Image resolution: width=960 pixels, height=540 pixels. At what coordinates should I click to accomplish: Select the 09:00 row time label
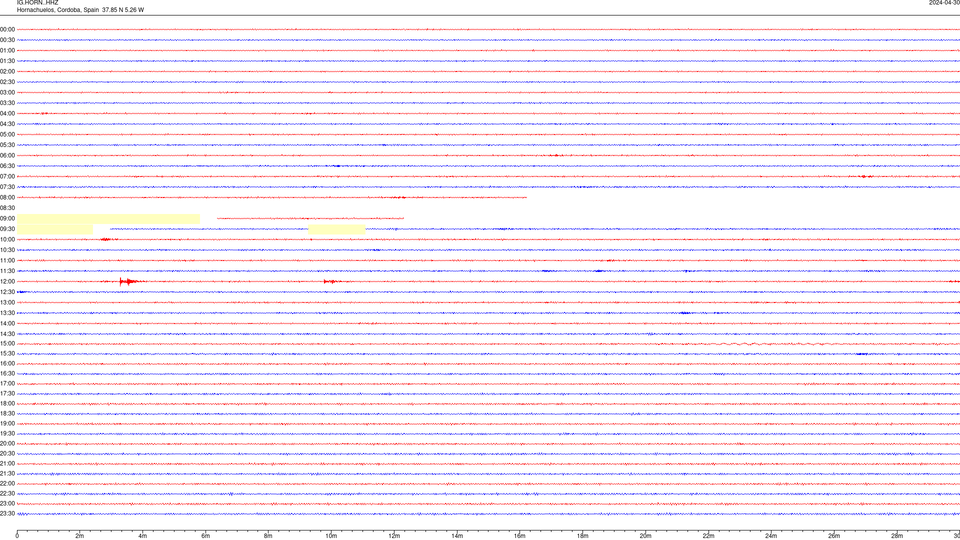pyautogui.click(x=7, y=219)
